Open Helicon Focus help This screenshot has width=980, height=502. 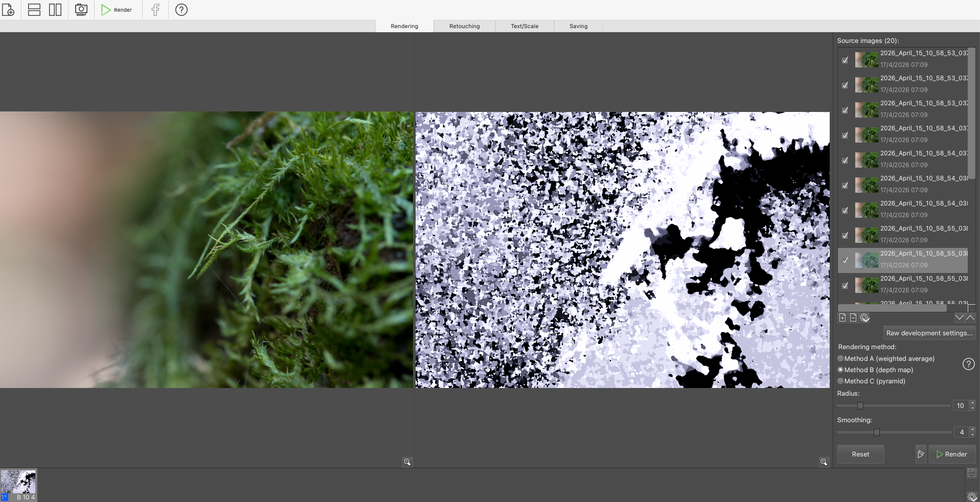click(x=181, y=10)
